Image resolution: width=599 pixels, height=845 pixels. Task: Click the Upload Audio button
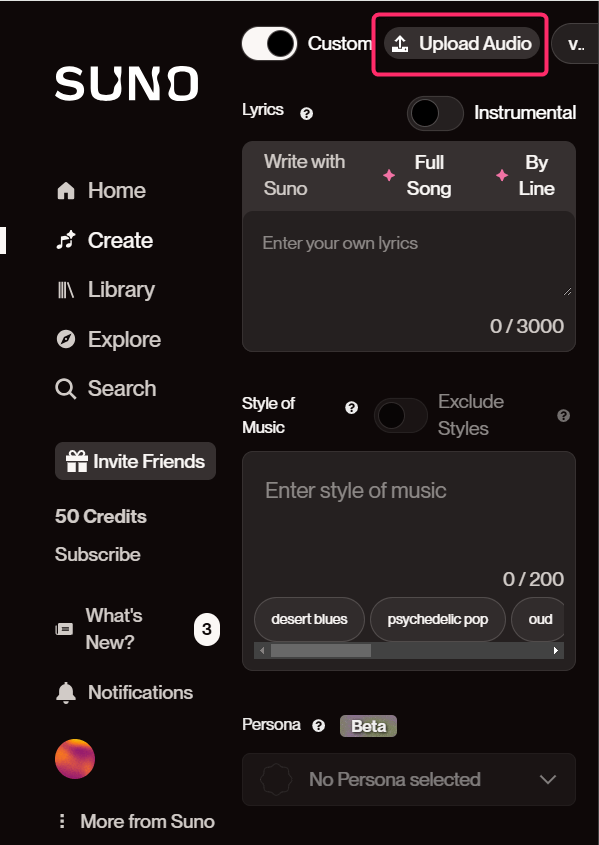click(x=462, y=44)
